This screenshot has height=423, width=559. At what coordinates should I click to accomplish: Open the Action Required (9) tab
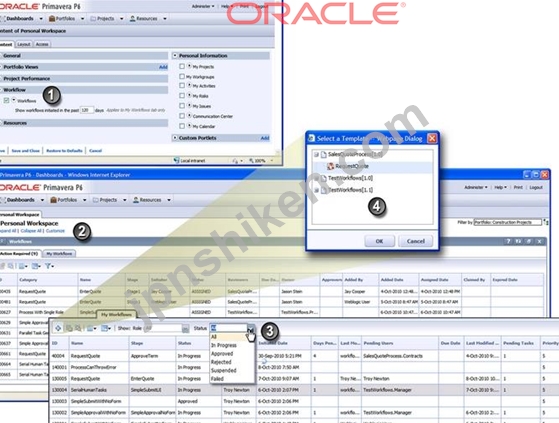tap(20, 254)
